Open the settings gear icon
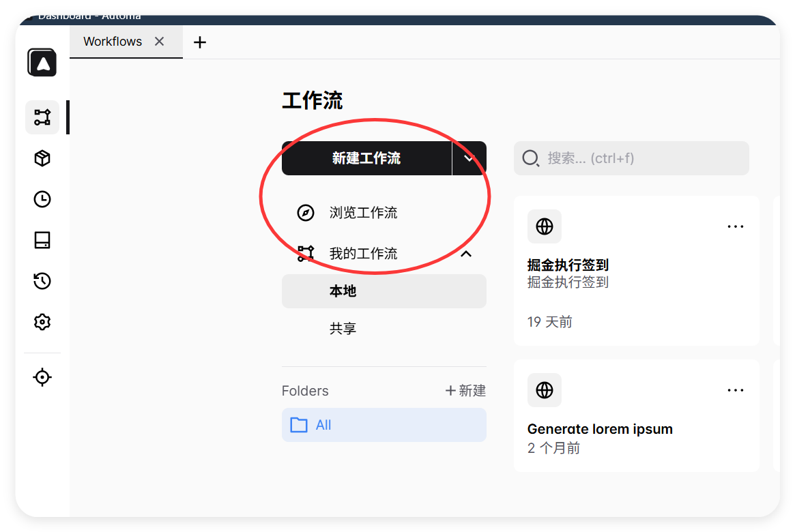The height and width of the screenshot is (532, 795). 42,322
